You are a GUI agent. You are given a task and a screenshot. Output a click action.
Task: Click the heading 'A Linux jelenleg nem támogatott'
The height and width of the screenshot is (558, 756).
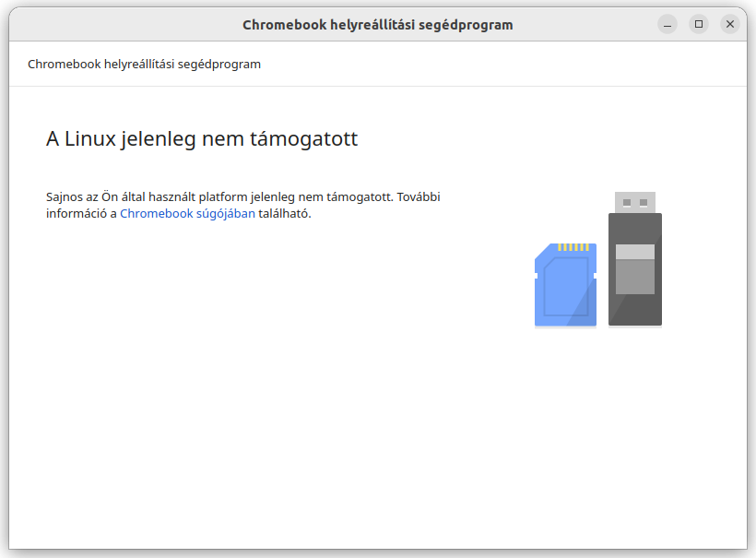click(x=202, y=139)
